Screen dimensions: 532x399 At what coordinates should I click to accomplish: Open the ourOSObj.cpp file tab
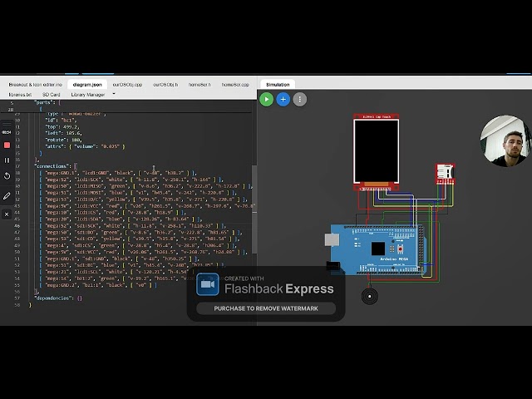[127, 85]
